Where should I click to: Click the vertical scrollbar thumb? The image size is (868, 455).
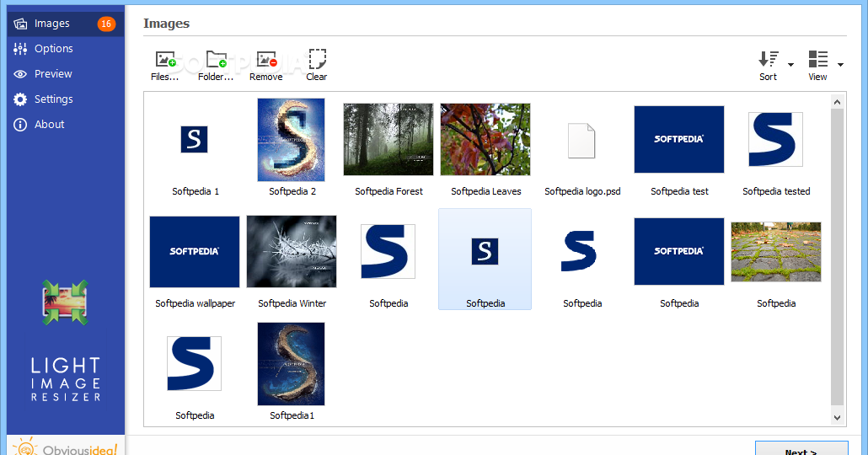pos(837,257)
